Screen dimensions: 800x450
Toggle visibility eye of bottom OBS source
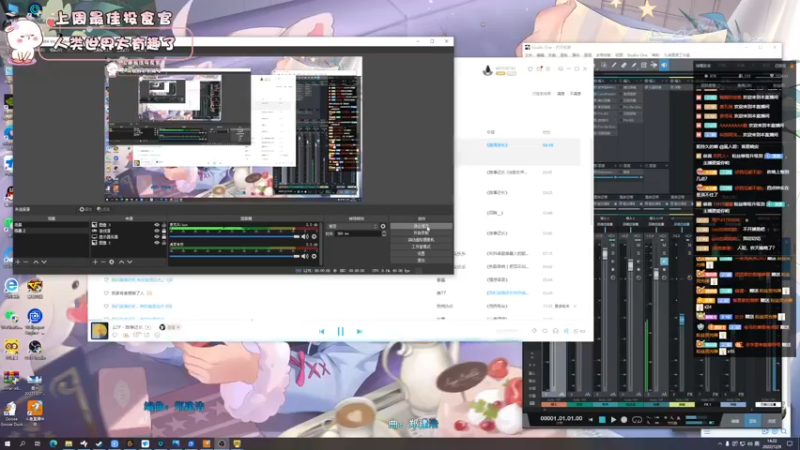click(x=157, y=243)
